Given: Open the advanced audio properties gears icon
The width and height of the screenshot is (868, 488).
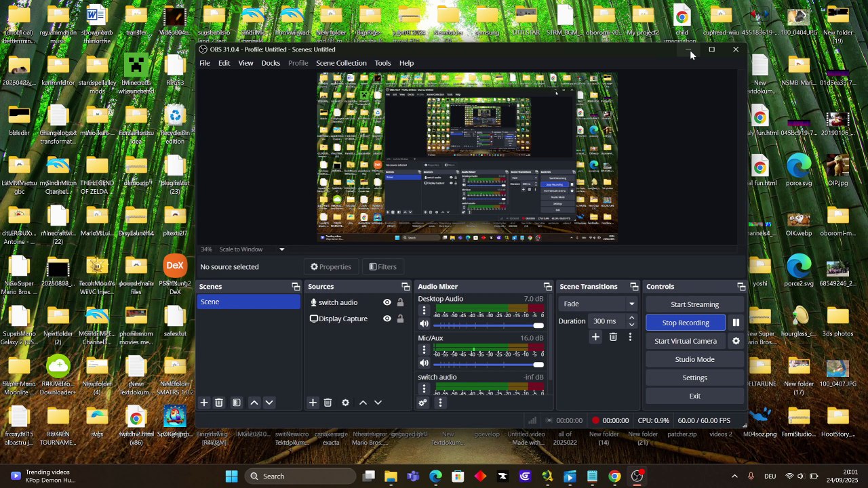Looking at the screenshot, I should coord(422,403).
